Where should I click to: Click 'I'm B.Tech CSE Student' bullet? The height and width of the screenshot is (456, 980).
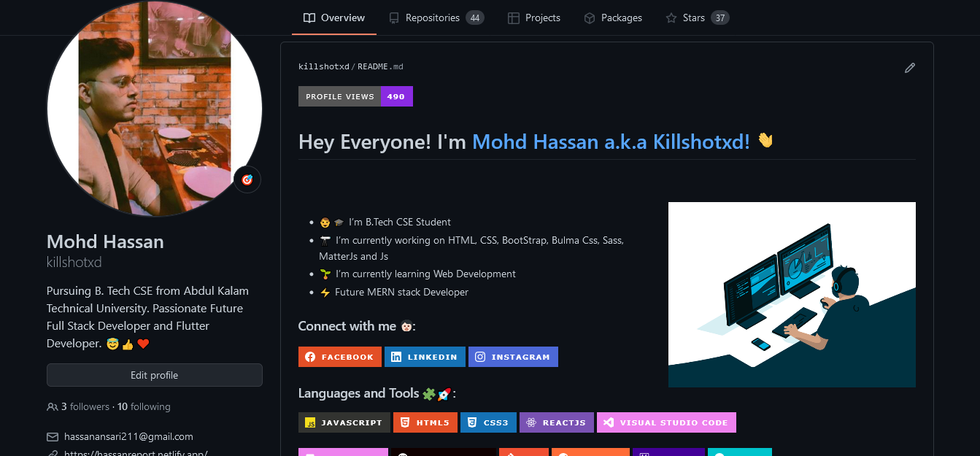(400, 222)
